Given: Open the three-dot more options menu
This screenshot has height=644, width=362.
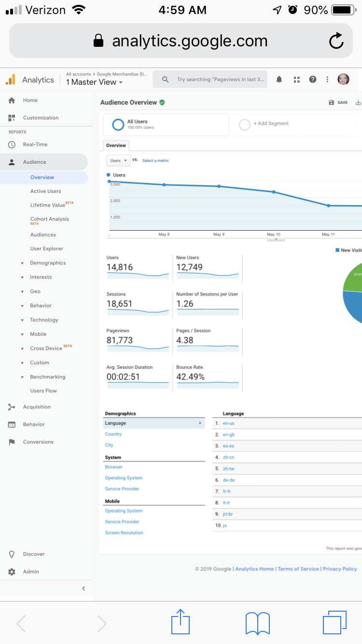Looking at the screenshot, I should click(327, 80).
